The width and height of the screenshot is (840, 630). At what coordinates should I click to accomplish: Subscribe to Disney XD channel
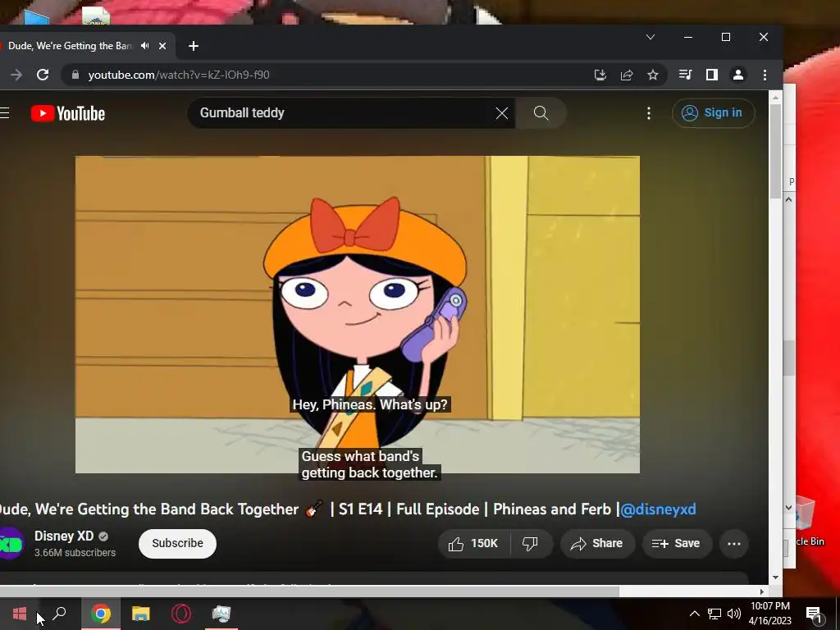[177, 544]
